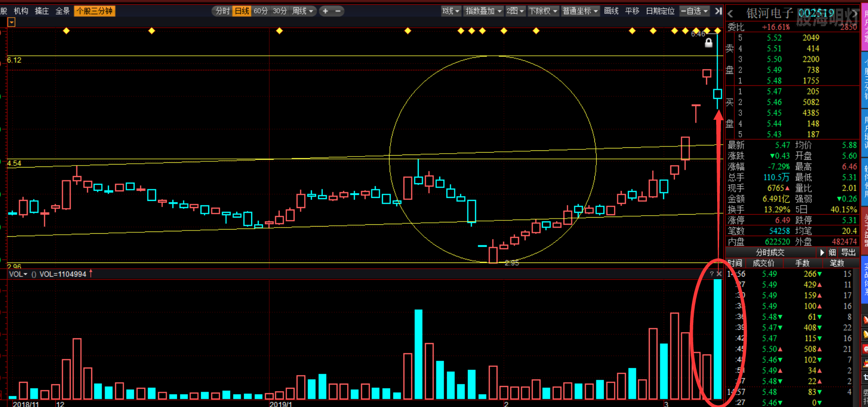Click the diamond marker nearest the 2019/1 gridline
This screenshot has height=407, width=868.
[x=280, y=31]
